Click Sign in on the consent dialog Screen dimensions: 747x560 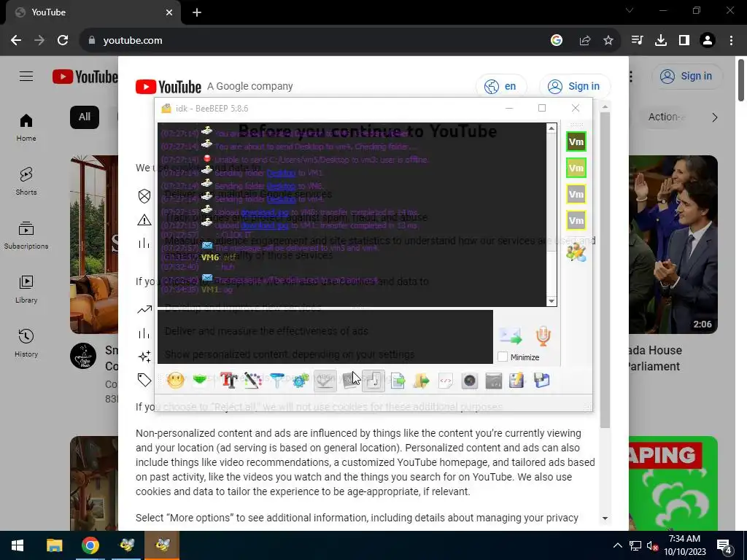coord(575,86)
